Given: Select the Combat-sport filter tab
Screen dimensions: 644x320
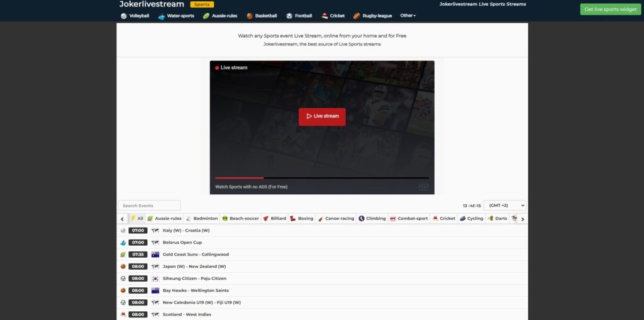Looking at the screenshot, I should (409, 219).
